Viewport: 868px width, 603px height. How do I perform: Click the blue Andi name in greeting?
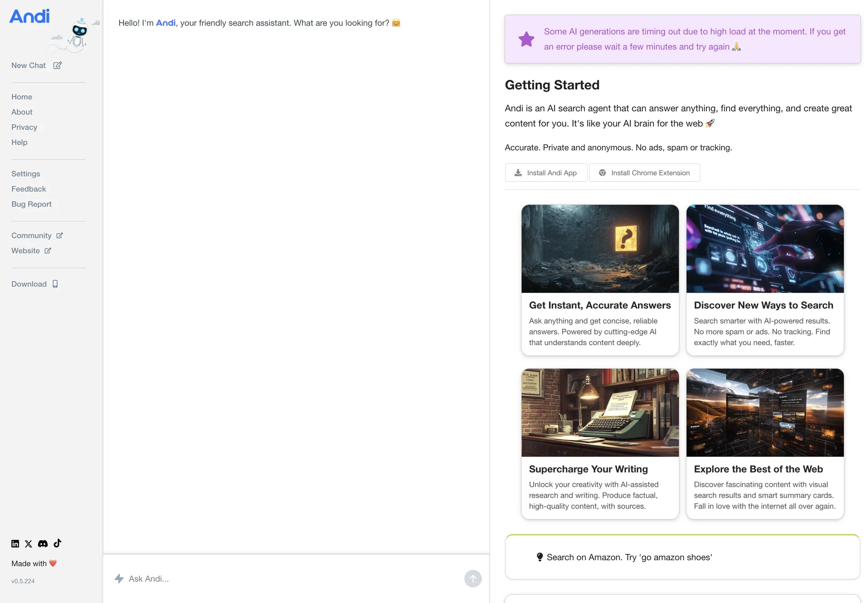[x=165, y=23]
